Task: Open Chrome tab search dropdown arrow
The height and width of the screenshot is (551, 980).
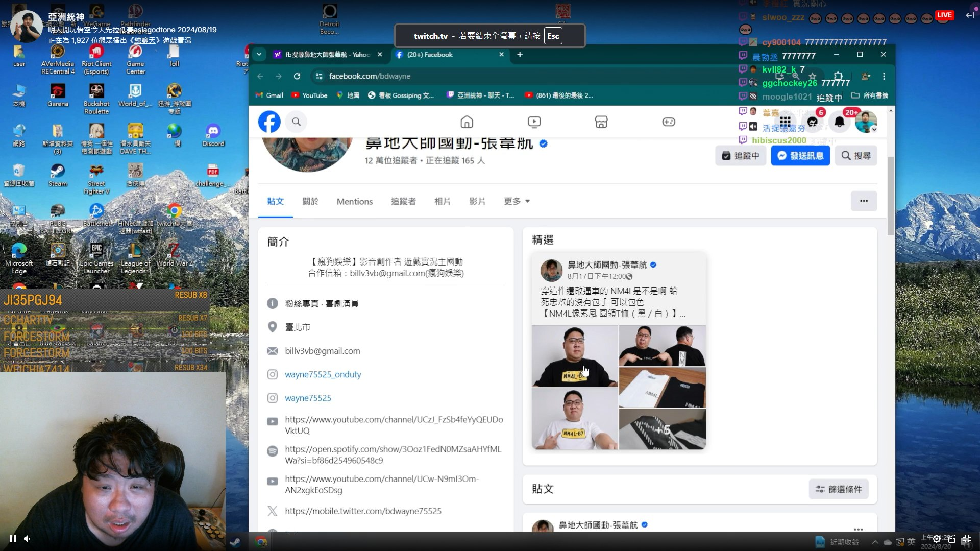Action: [259, 54]
